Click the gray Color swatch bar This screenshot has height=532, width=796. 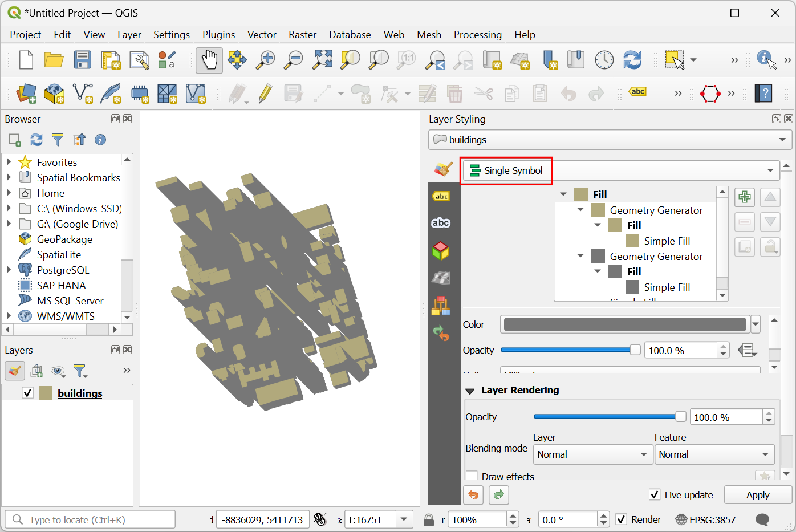pyautogui.click(x=625, y=324)
